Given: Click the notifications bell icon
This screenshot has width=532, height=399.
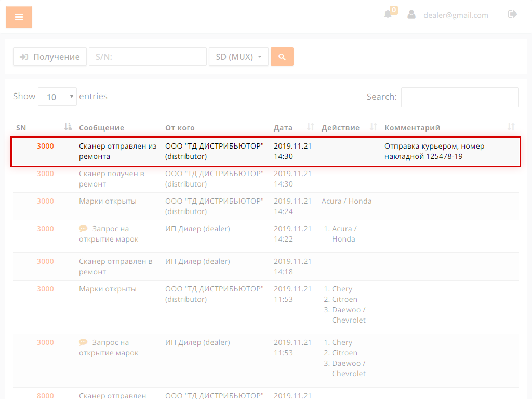Looking at the screenshot, I should pyautogui.click(x=388, y=15).
